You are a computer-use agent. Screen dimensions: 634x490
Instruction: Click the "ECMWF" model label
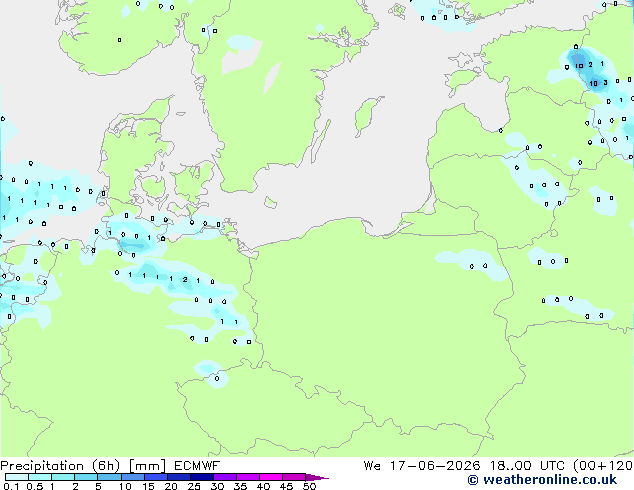tap(197, 466)
